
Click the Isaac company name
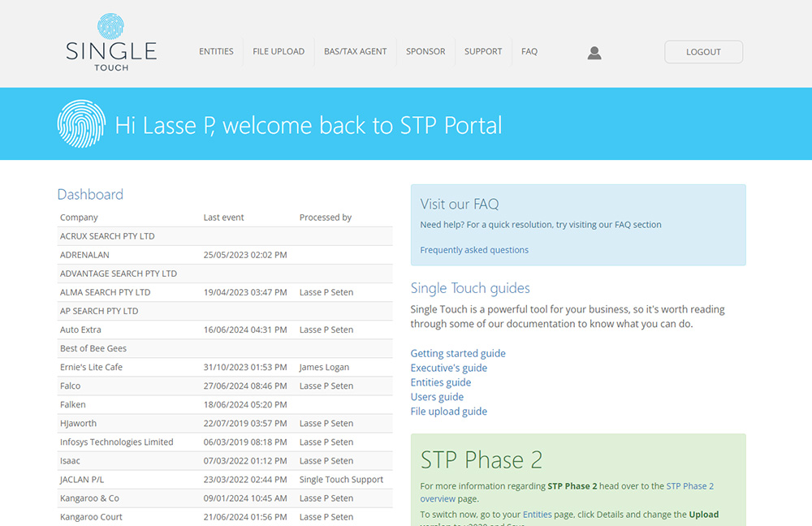(70, 461)
